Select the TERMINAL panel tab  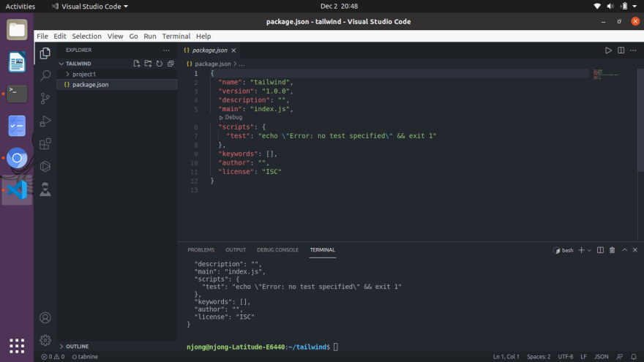[323, 250]
